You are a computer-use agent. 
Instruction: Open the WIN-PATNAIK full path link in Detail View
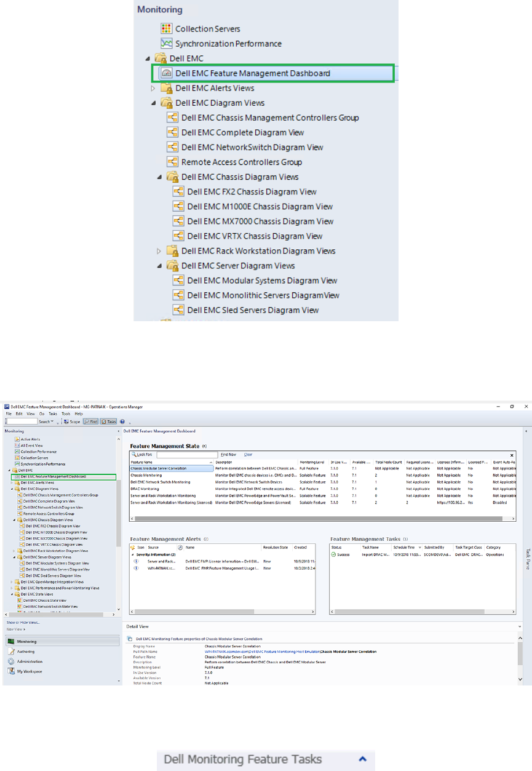coord(263,651)
